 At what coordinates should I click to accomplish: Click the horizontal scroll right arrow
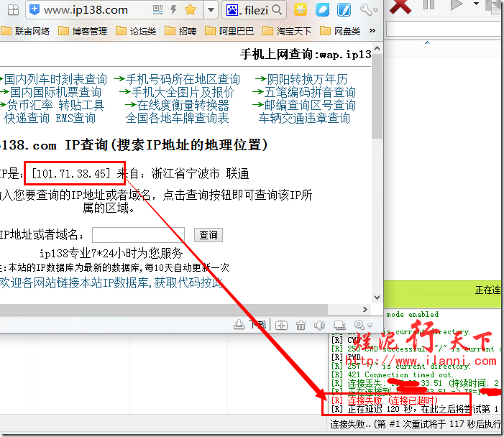pos(365,309)
